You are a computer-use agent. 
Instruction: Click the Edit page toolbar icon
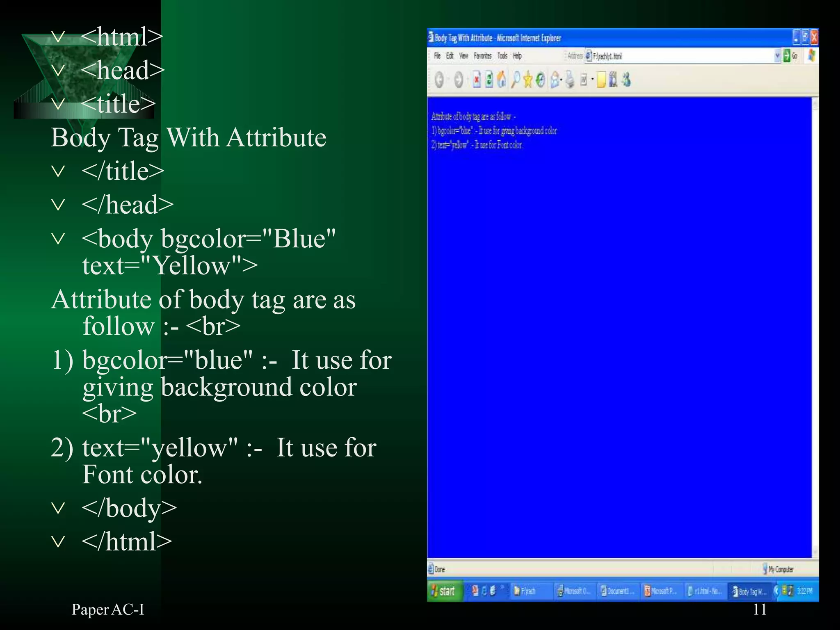click(584, 80)
